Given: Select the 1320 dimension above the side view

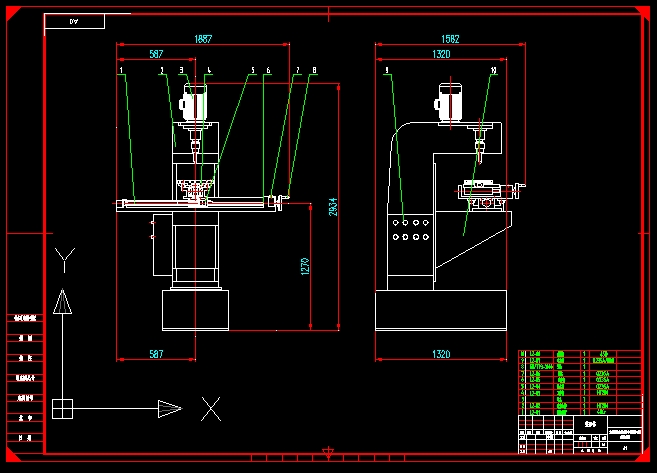Looking at the screenshot, I should 441,54.
